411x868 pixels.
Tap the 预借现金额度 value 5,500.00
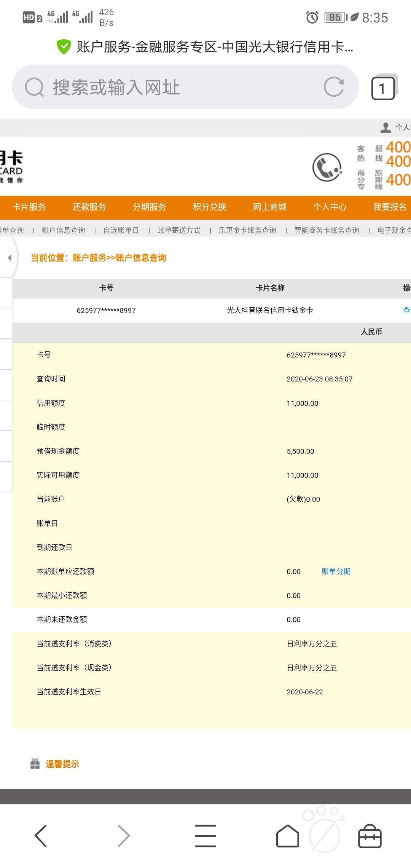pyautogui.click(x=301, y=452)
